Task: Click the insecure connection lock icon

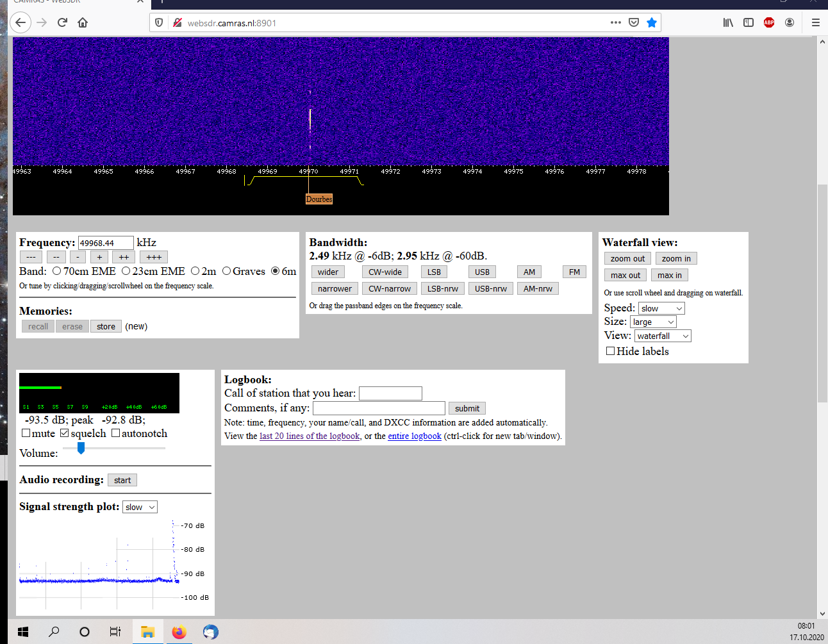Action: 178,23
